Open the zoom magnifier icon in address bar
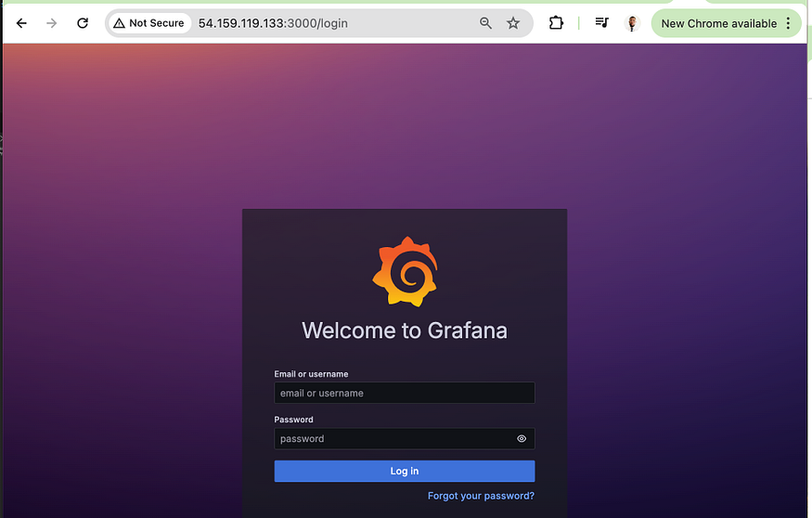The image size is (812, 518). [485, 23]
